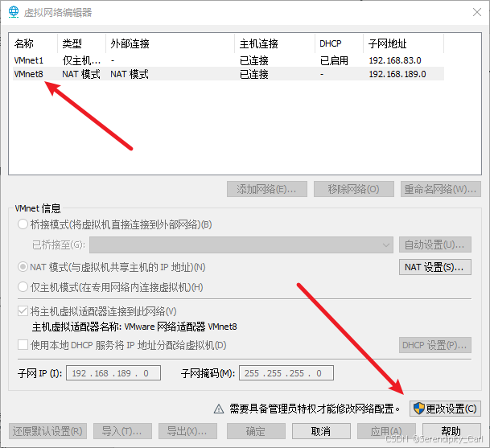Click the 导出(X) button
The height and width of the screenshot is (448, 490).
pos(187,431)
